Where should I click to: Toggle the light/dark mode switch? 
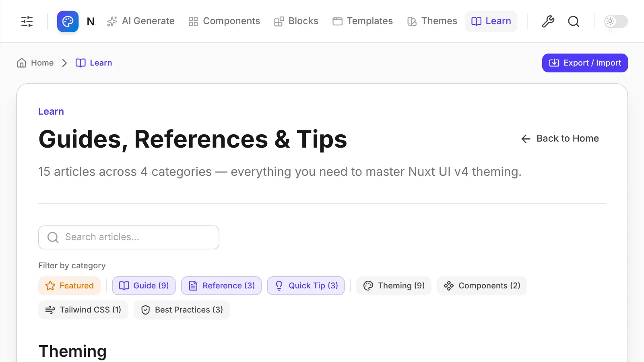click(616, 21)
